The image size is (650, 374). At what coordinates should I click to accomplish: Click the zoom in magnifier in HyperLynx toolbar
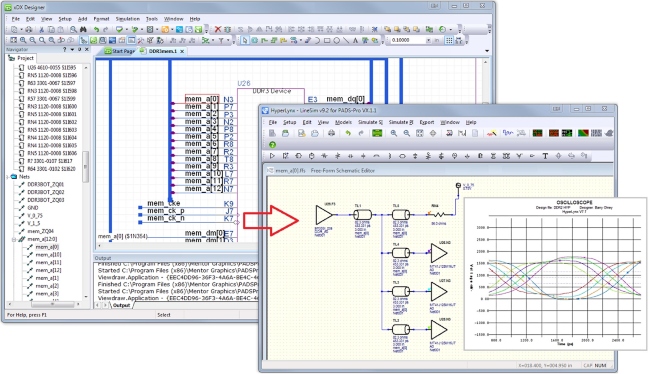coord(393,133)
